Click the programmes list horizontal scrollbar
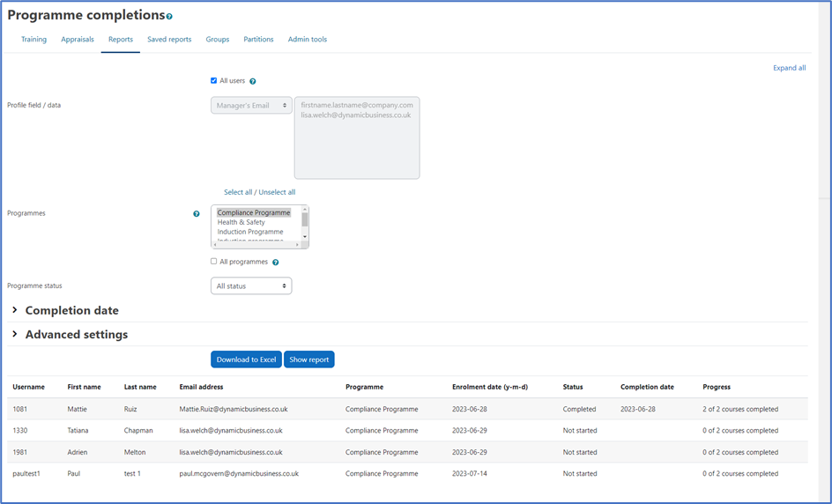The width and height of the screenshot is (832, 504). 256,245
